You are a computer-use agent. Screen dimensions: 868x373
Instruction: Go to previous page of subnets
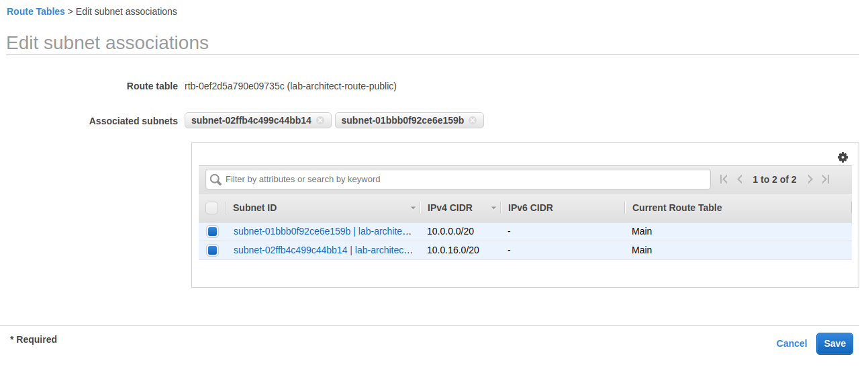tap(740, 179)
